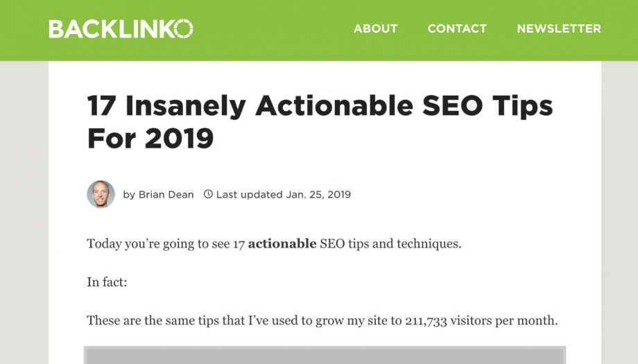Go to the Newsletter page

click(559, 28)
